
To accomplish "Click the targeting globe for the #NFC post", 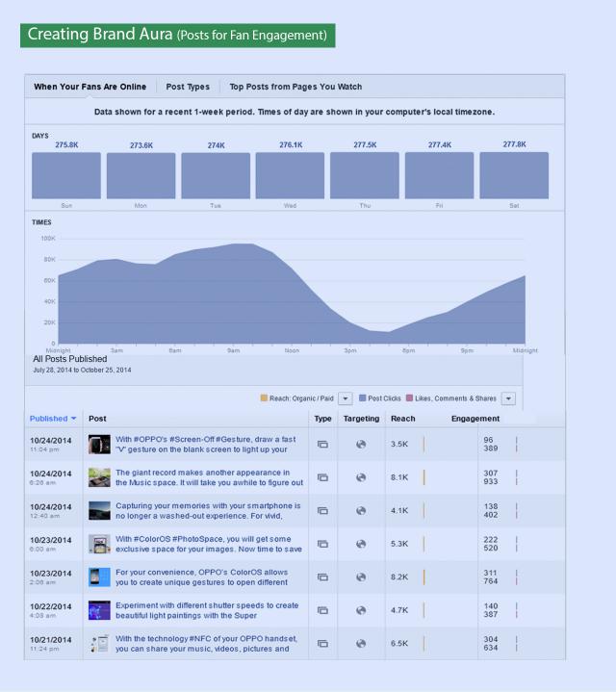I will 361,643.
